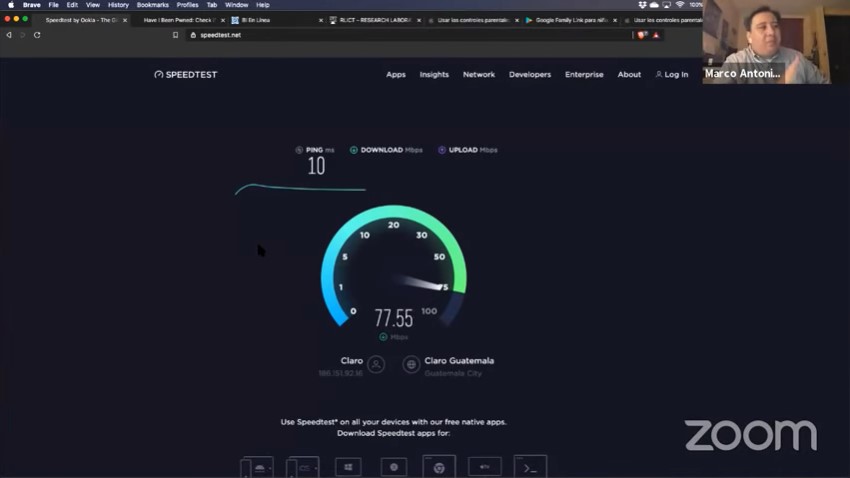The image size is (850, 478).
Task: Click the DOWNLOAD arrow icon
Action: 353,150
